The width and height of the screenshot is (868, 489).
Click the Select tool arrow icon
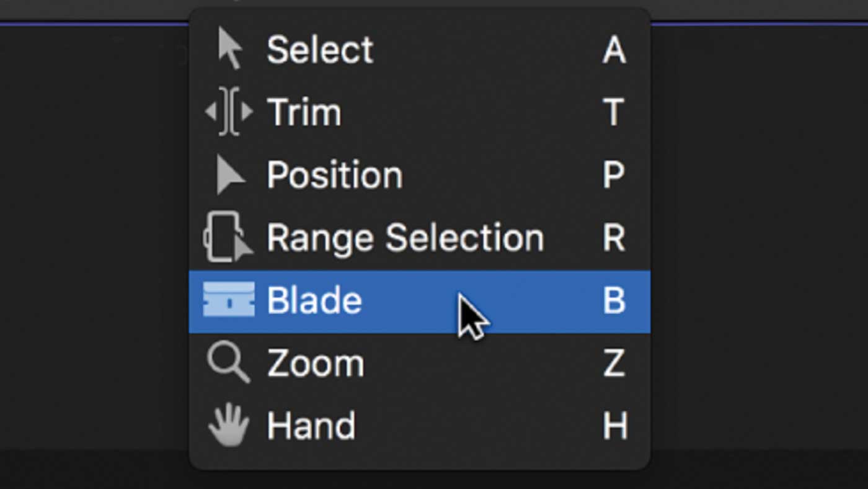click(x=230, y=50)
